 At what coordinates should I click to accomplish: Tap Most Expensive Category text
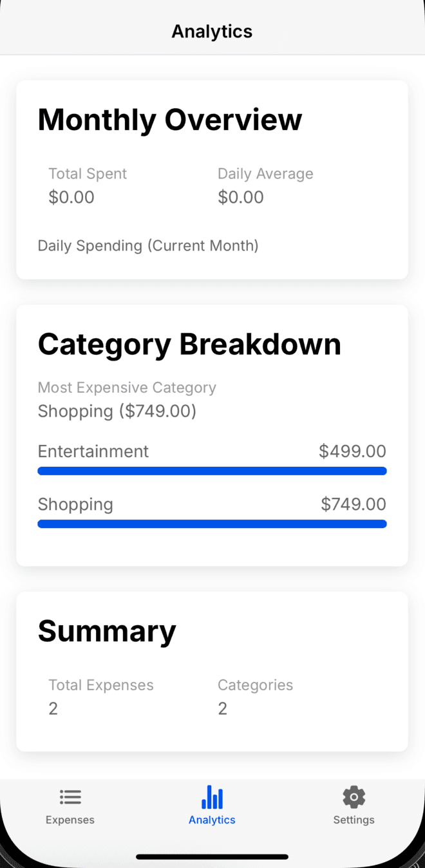click(x=126, y=387)
